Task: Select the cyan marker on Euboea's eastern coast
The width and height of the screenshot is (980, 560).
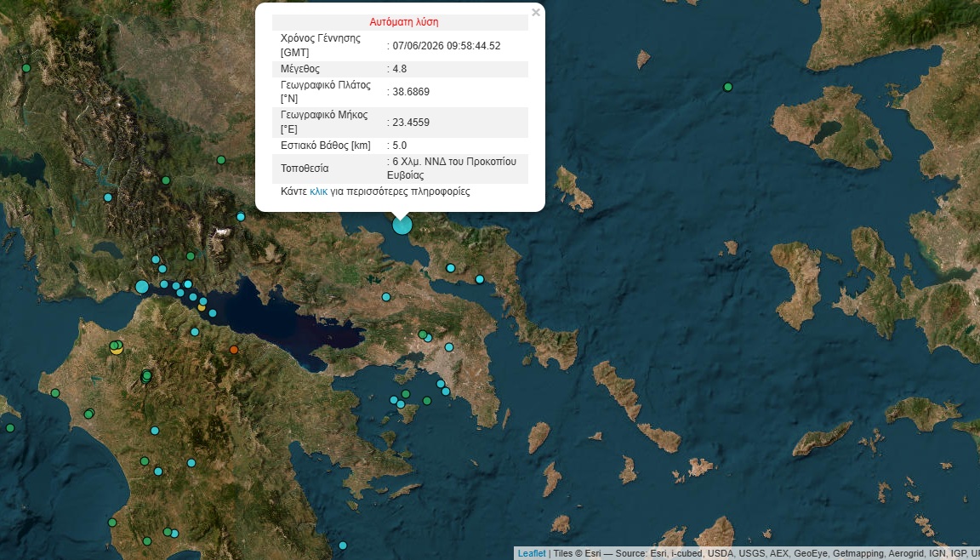Action: pyautogui.click(x=480, y=279)
